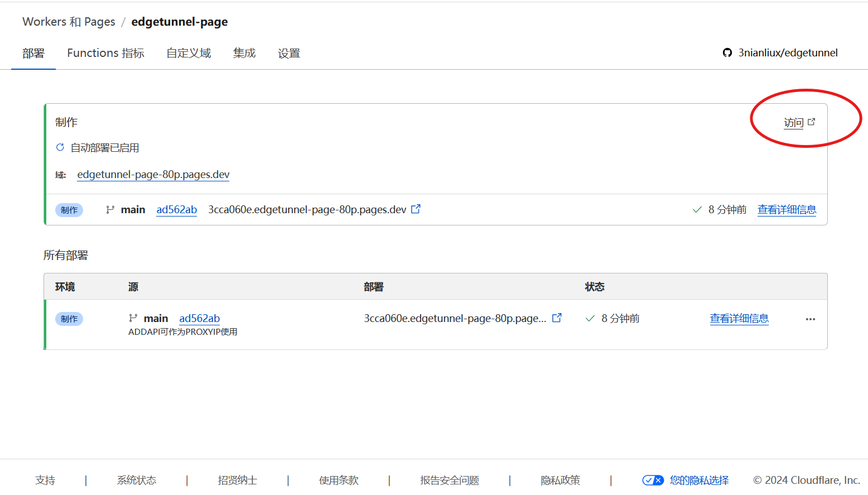The height and width of the screenshot is (495, 868).
Task: Click the 制作 badge in deployments table
Action: point(69,319)
